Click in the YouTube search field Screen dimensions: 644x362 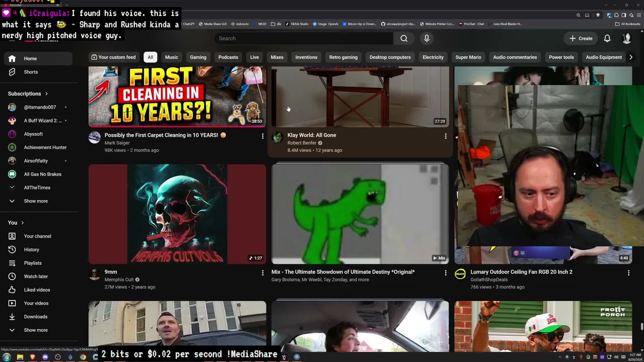tap(304, 38)
